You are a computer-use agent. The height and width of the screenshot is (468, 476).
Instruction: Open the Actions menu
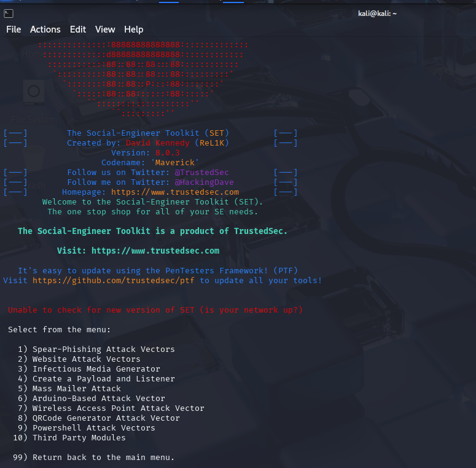pos(45,29)
